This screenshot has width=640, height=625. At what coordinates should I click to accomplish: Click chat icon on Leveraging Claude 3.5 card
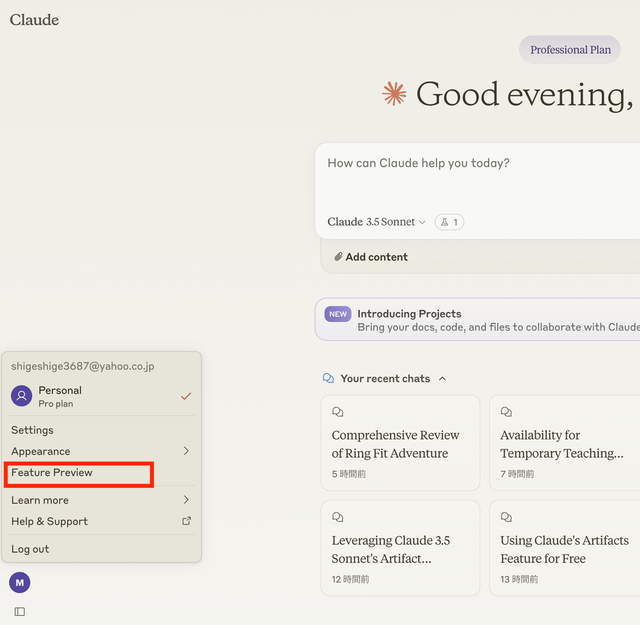(x=338, y=517)
